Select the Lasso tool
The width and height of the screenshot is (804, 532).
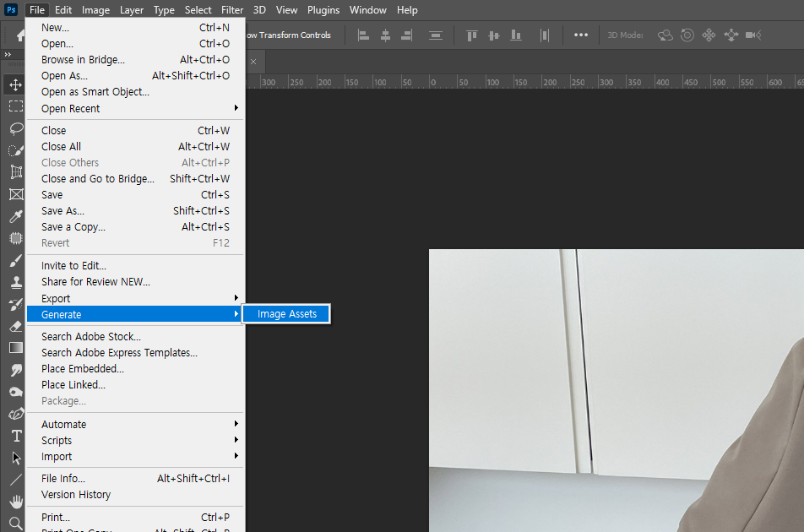tap(15, 128)
